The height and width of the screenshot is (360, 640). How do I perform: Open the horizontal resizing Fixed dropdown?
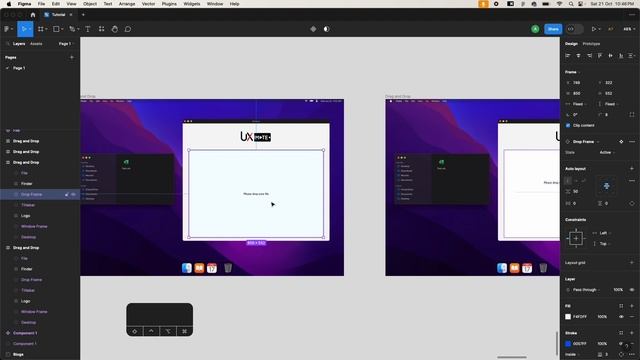(579, 104)
